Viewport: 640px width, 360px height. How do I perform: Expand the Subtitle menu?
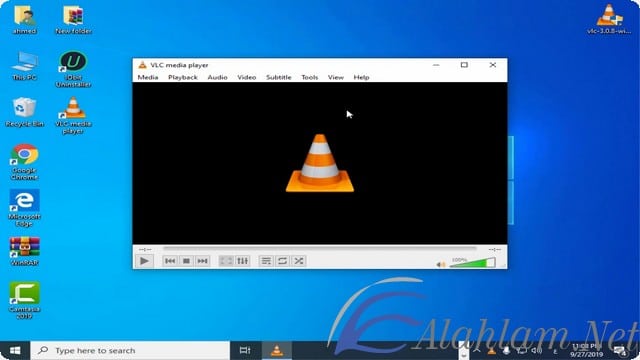[279, 77]
